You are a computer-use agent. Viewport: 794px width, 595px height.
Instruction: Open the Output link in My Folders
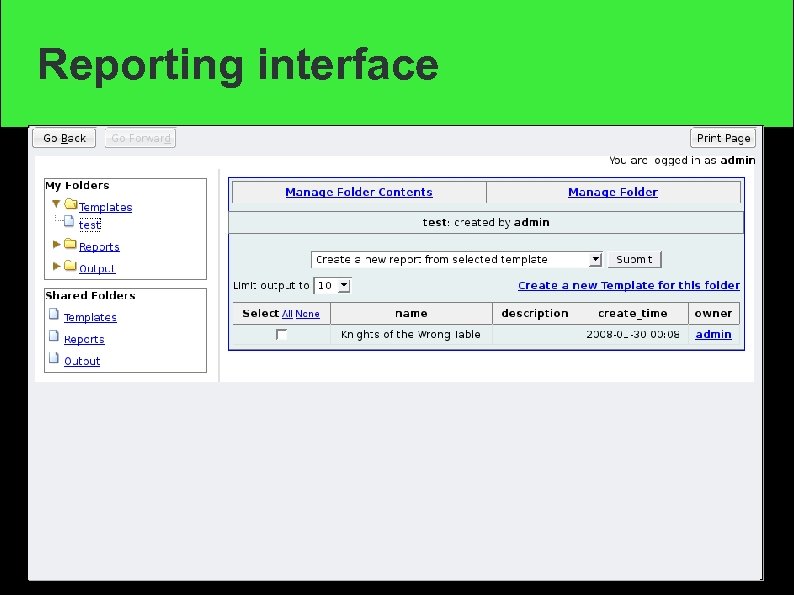point(97,268)
